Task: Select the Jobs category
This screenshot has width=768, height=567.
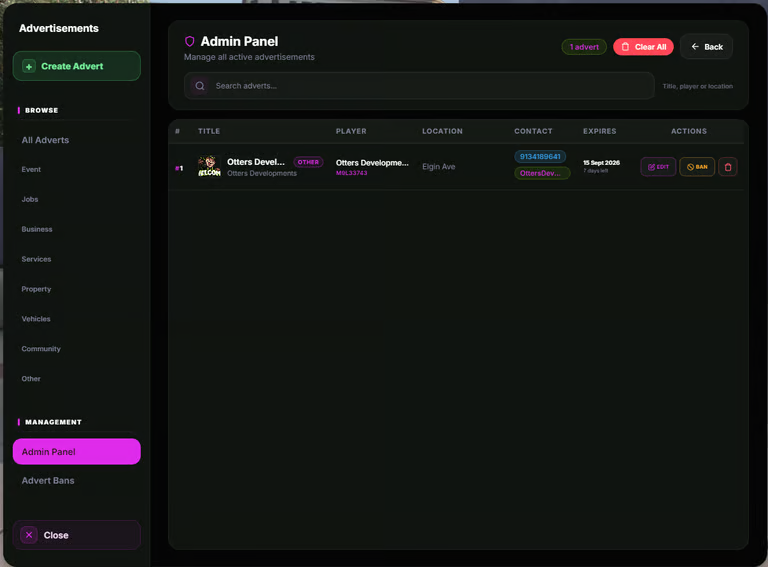Action: tap(30, 199)
